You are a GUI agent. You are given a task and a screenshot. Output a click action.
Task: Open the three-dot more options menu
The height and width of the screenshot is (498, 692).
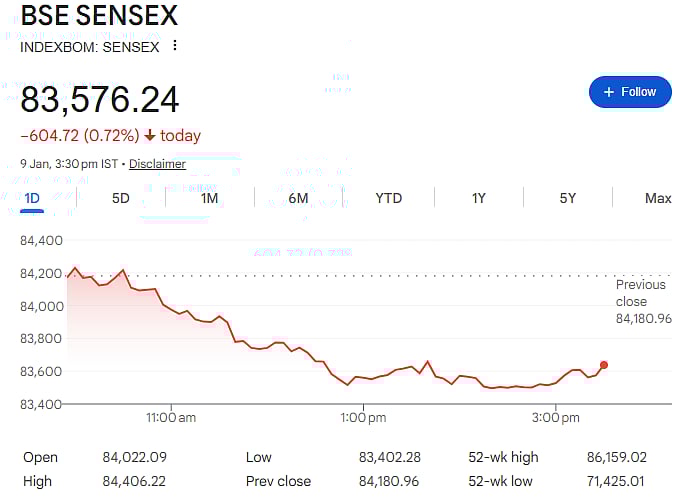tap(175, 46)
